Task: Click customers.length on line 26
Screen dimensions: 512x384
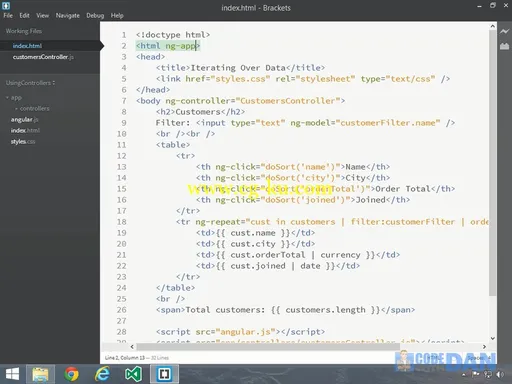Action: tap(325, 310)
